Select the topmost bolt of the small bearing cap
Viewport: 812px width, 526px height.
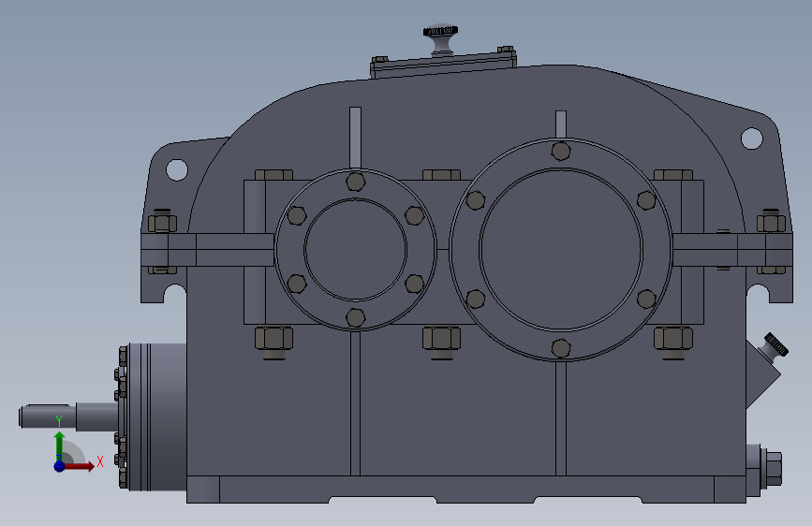[356, 182]
